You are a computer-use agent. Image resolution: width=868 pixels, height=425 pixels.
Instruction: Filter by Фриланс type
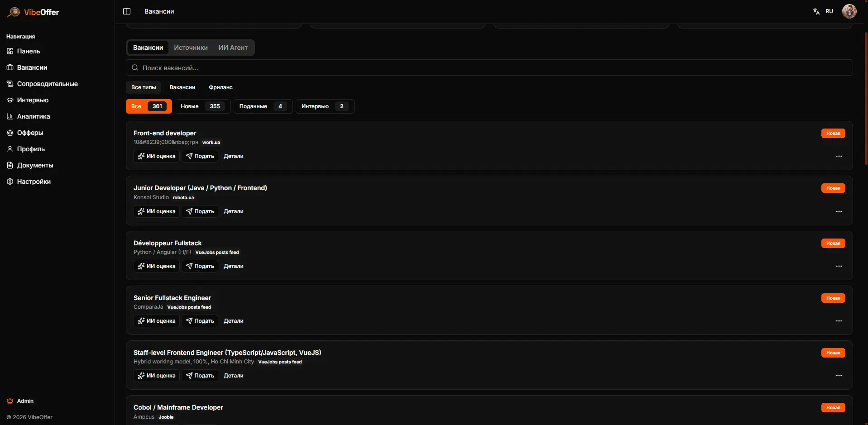tap(221, 87)
